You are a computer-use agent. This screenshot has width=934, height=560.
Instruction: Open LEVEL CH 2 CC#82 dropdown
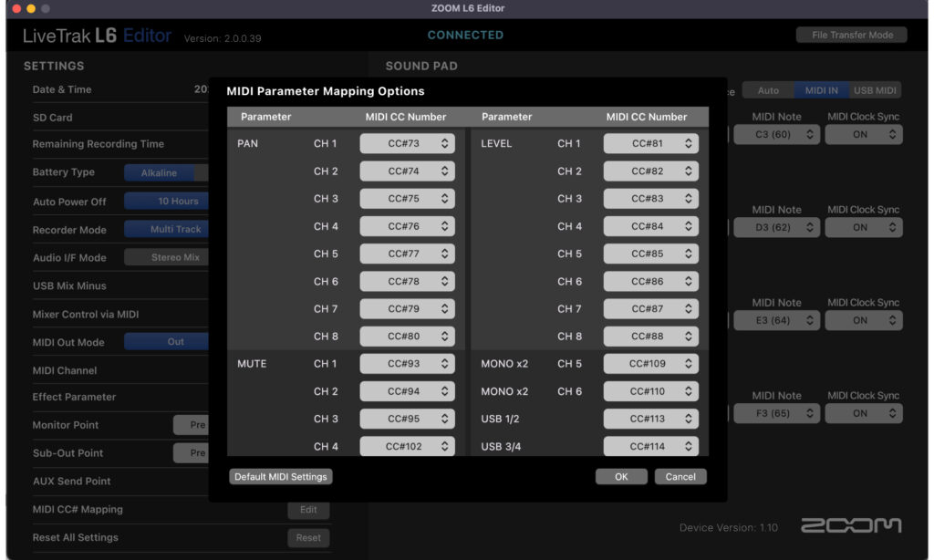coord(650,171)
